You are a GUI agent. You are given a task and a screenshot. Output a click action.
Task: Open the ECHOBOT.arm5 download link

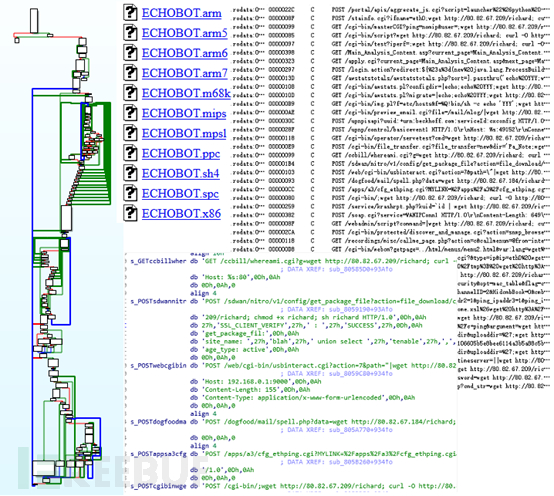[184, 33]
